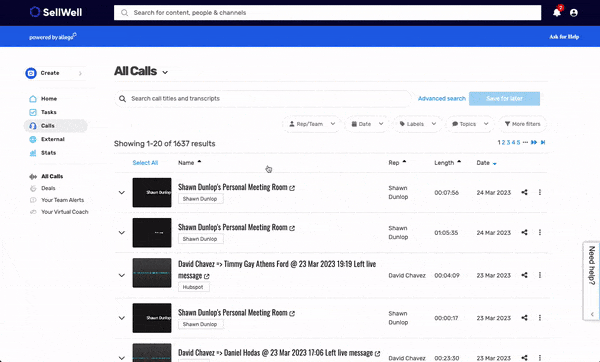
Task: Click the next pages fast-forward icon
Action: coord(534,142)
